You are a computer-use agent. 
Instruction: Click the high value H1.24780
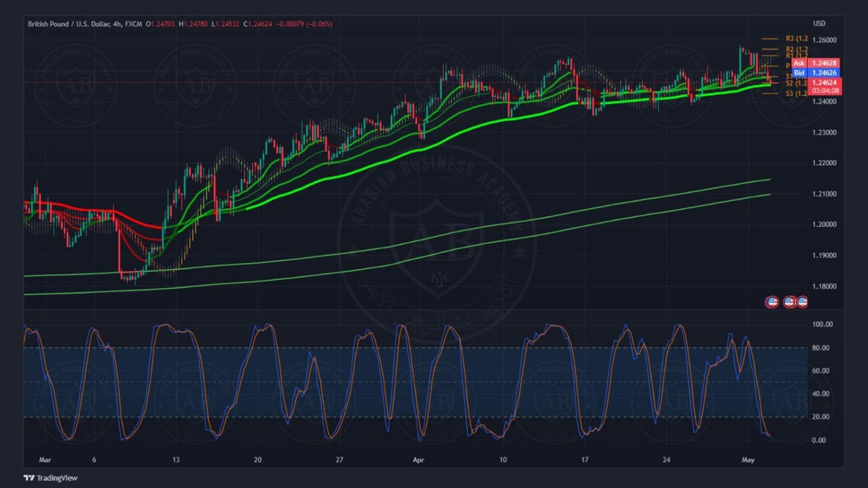coord(193,24)
